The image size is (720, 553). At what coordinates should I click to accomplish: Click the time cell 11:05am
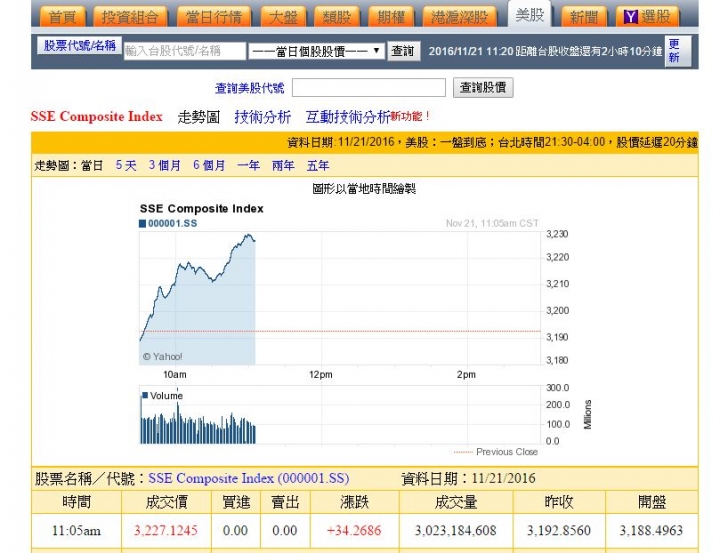tap(76, 530)
